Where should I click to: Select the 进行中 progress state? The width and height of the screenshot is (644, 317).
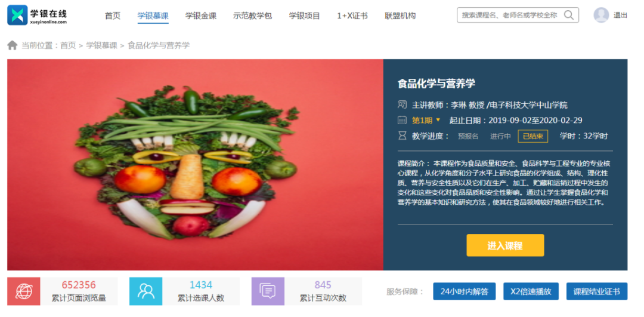click(x=500, y=136)
